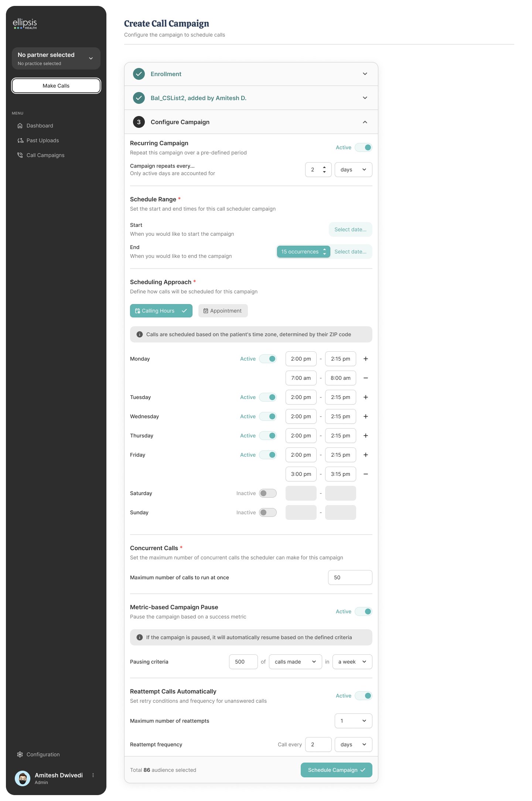Toggle Monday active switch
This screenshot has width=532, height=801.
268,359
